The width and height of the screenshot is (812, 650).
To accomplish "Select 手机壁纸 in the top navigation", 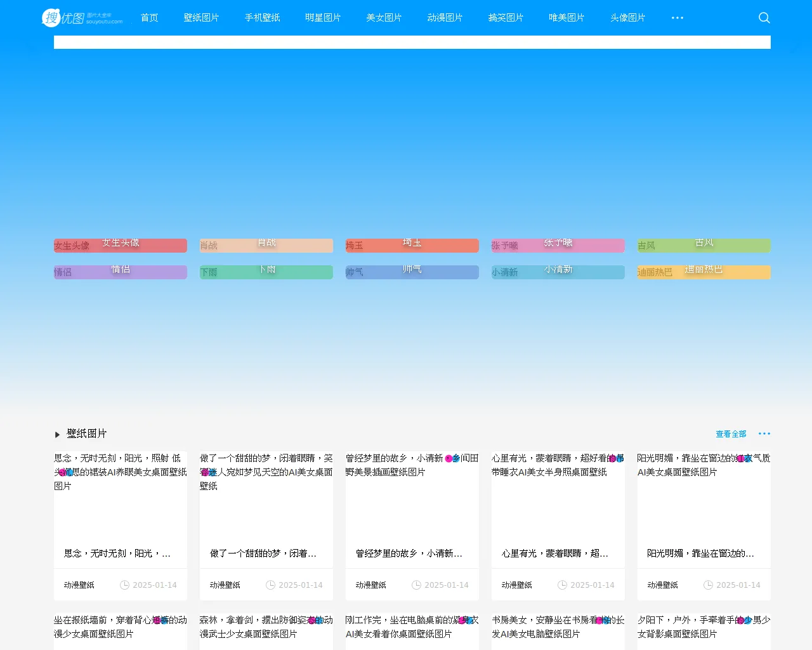I will pos(263,18).
